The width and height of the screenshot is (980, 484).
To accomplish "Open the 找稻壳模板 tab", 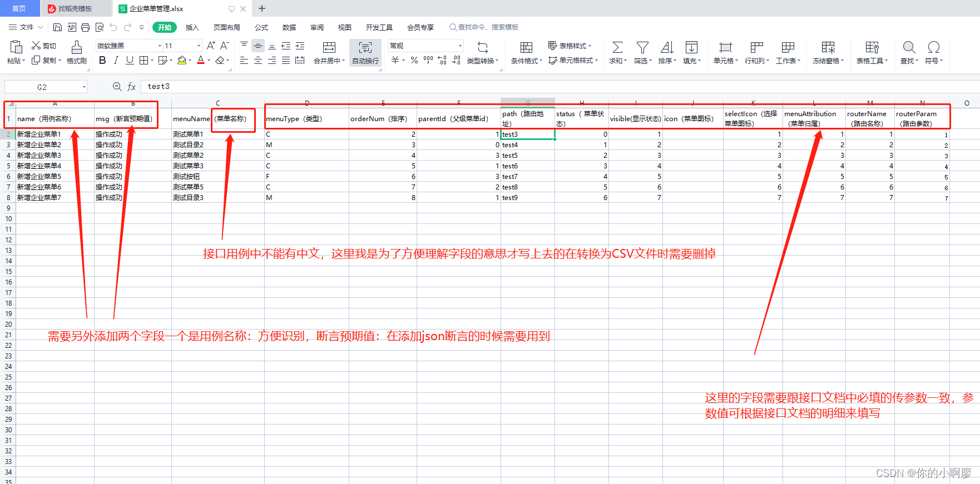I will coord(75,8).
